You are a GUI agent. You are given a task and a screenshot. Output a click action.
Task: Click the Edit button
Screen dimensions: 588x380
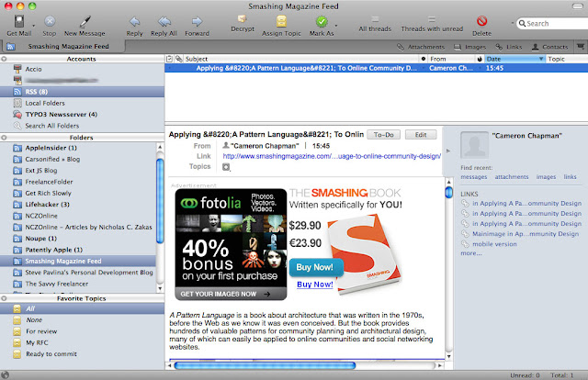tap(421, 135)
